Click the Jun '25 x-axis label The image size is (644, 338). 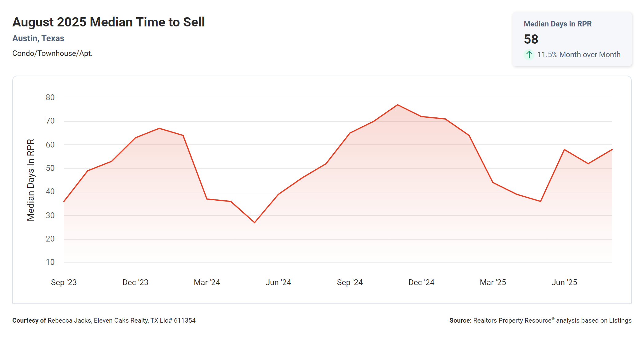[564, 282]
